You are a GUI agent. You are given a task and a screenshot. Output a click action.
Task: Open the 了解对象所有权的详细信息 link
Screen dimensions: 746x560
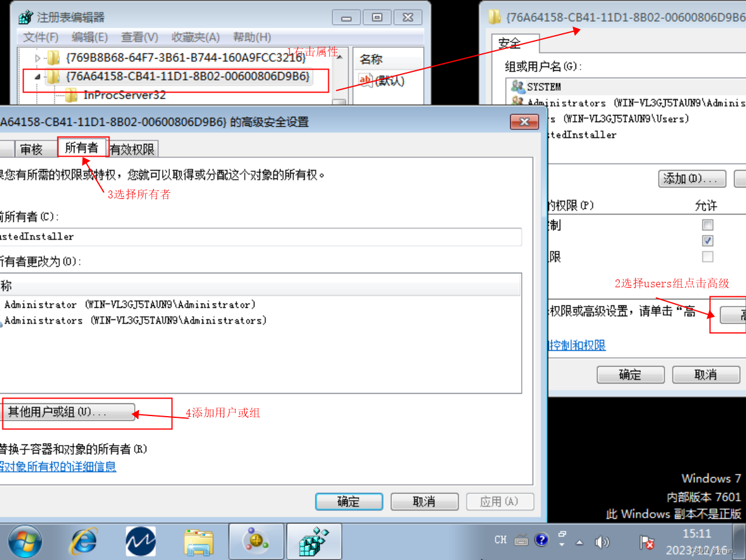coord(57,466)
